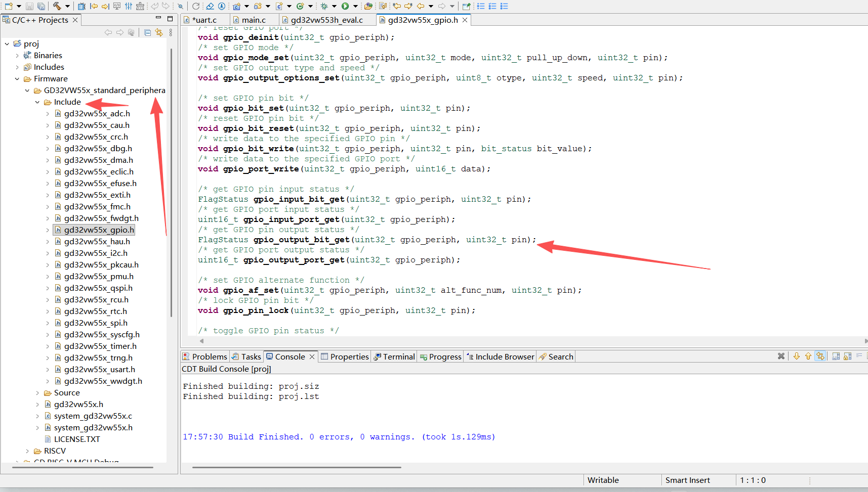Image resolution: width=868 pixels, height=492 pixels.
Task: Click the Smart Insert status bar entry
Action: click(687, 480)
